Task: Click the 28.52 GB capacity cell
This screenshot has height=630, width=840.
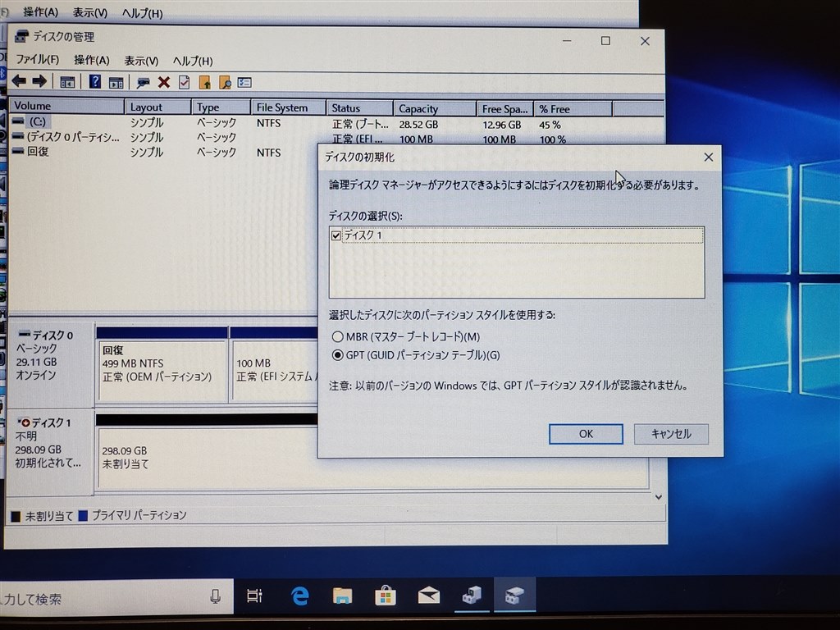Action: [418, 125]
